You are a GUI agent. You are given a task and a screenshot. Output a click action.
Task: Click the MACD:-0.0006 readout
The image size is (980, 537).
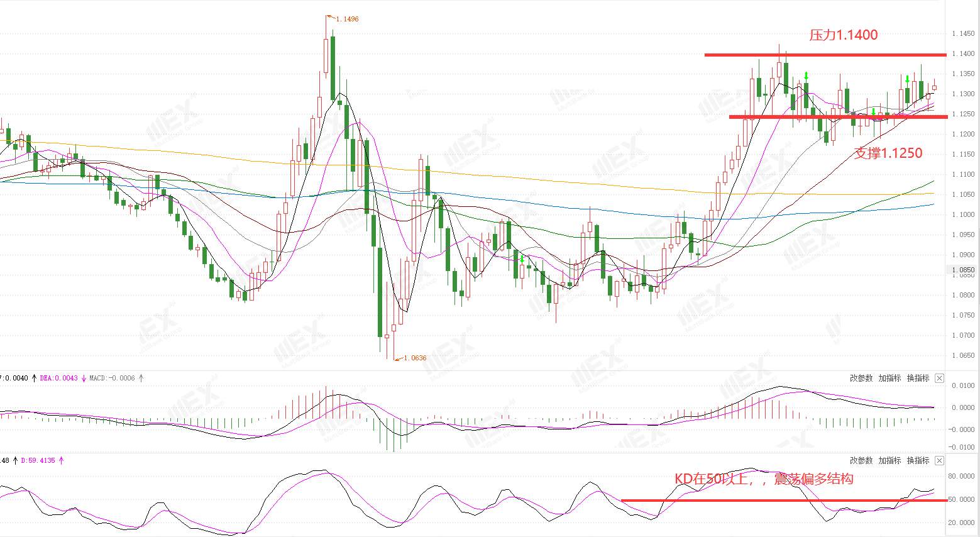tap(112, 378)
